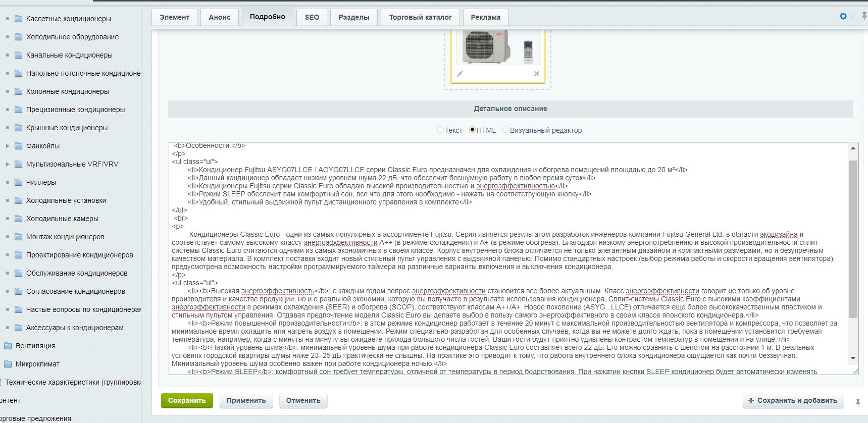Select the Текст radio button

coord(440,130)
